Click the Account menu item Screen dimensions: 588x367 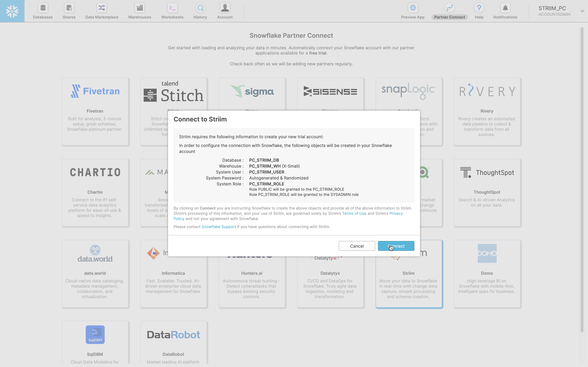[225, 11]
